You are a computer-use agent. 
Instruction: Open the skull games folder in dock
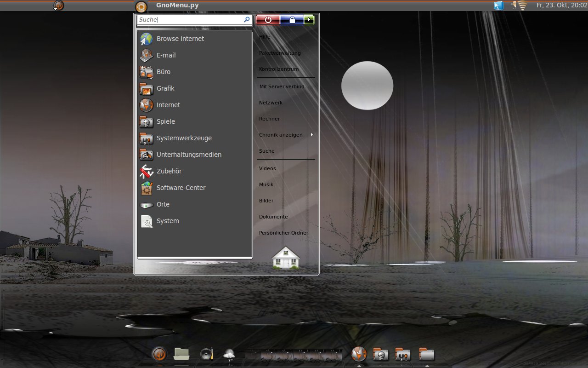381,354
